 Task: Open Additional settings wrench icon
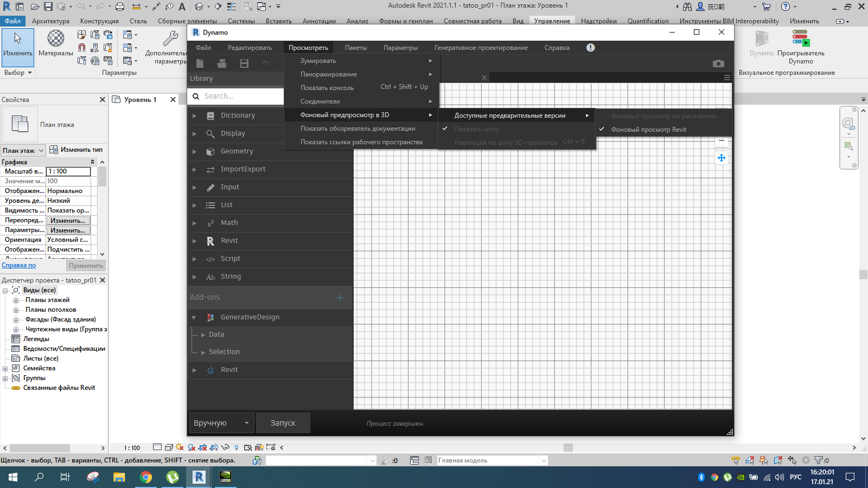pyautogui.click(x=170, y=39)
